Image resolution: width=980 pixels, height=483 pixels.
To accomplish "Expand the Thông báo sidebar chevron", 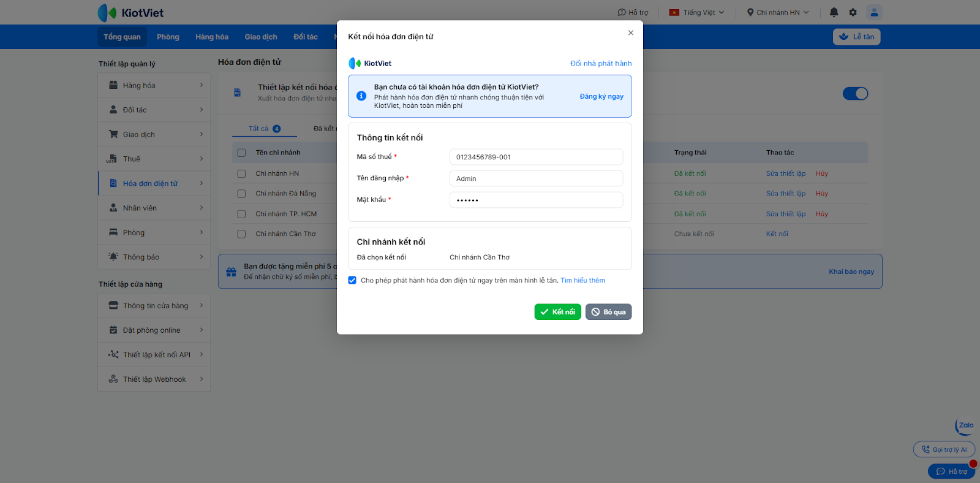I will pos(202,257).
